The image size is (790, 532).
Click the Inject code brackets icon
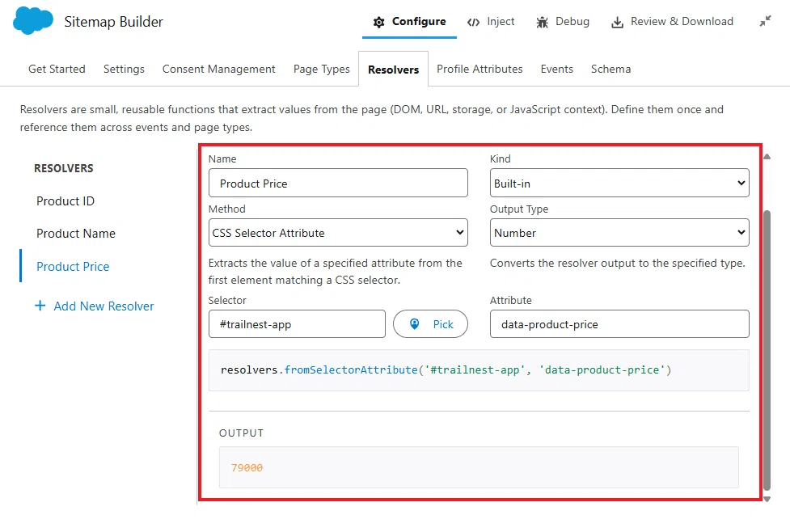[x=473, y=22]
